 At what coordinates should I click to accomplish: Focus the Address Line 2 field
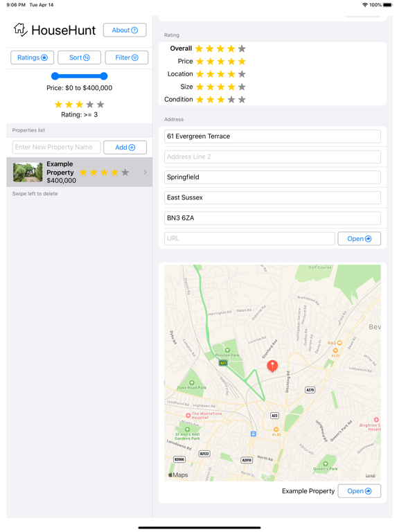[x=272, y=157]
